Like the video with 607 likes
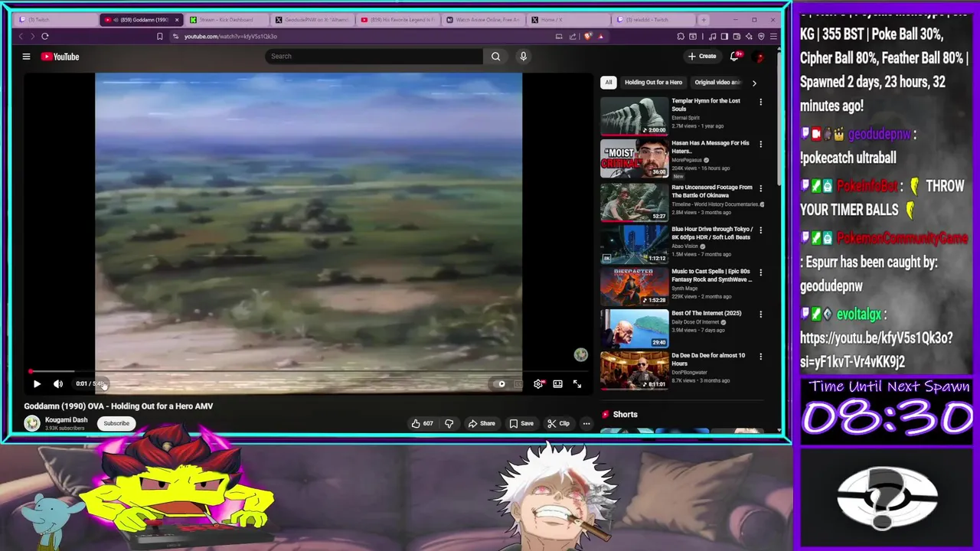 click(x=422, y=423)
